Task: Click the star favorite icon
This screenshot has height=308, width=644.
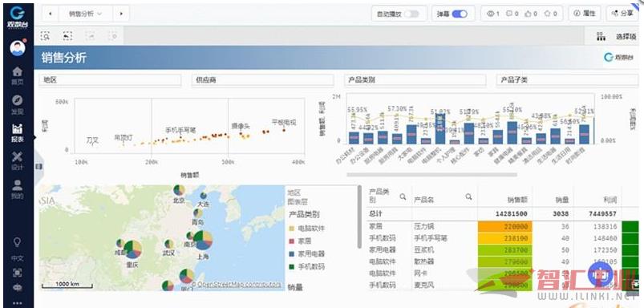Action: coord(547,14)
